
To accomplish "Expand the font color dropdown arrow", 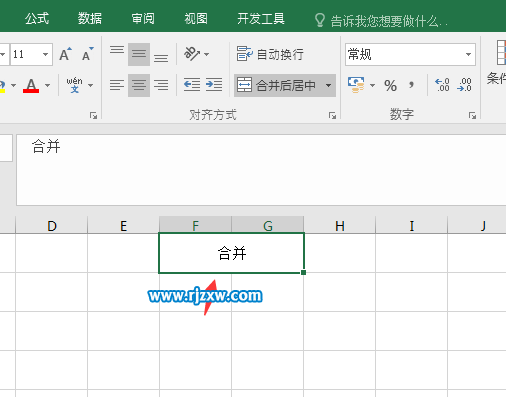I will [48, 85].
